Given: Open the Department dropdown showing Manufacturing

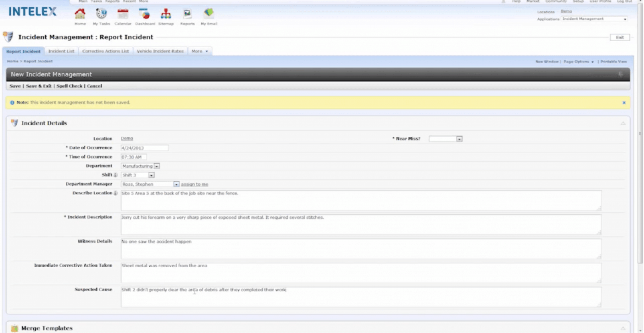Looking at the screenshot, I should point(157,166).
